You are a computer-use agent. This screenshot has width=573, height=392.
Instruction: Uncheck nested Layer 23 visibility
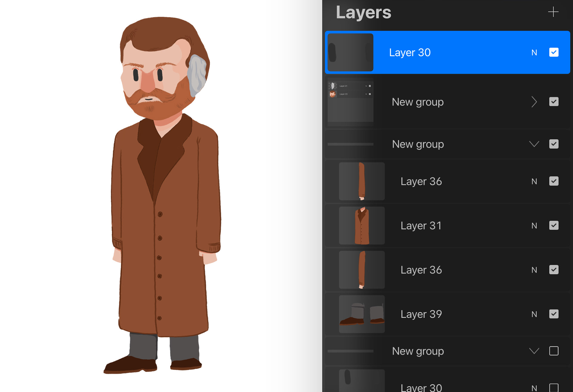(x=370, y=94)
